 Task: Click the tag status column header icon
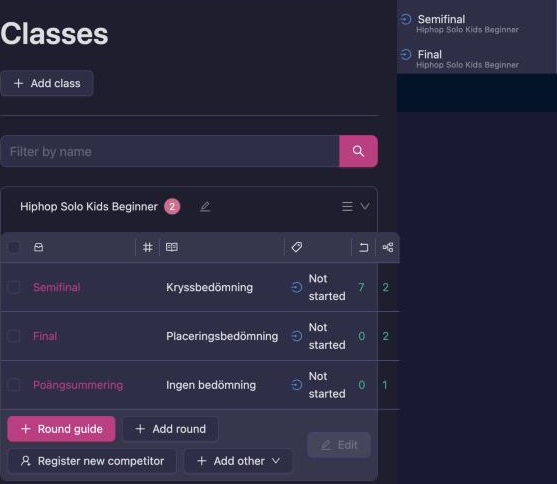click(297, 247)
